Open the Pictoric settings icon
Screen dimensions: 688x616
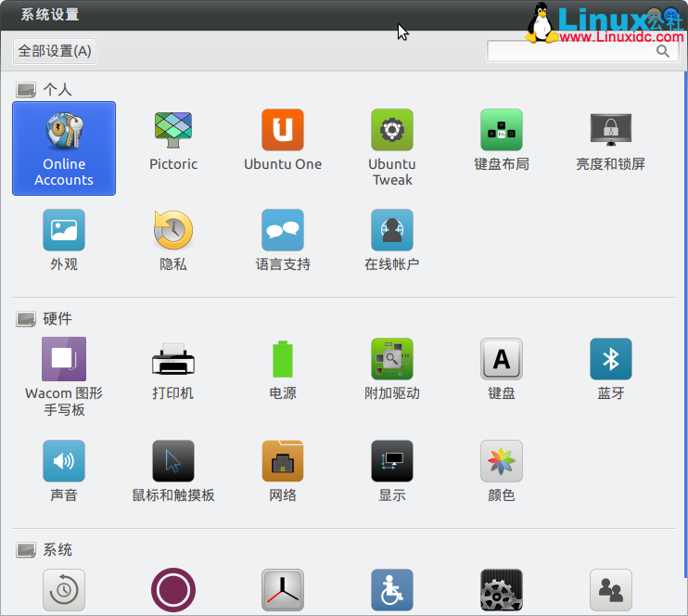(x=173, y=140)
